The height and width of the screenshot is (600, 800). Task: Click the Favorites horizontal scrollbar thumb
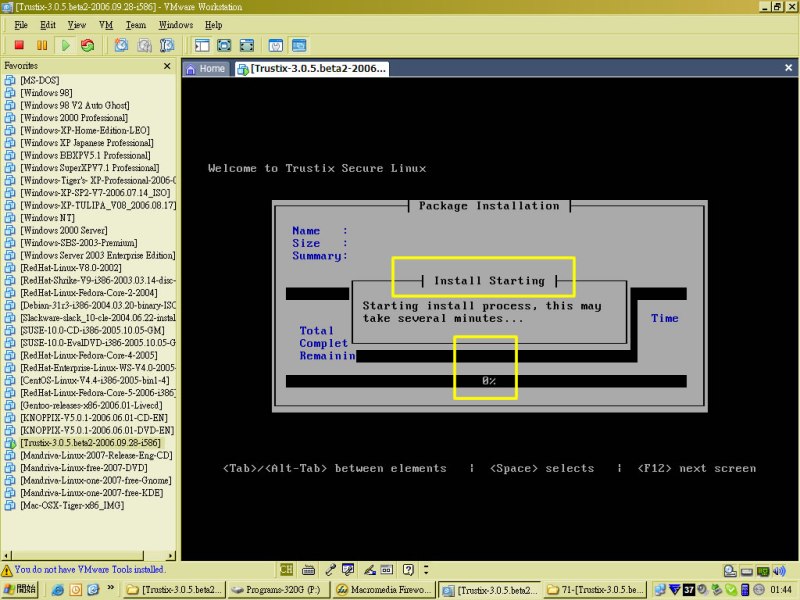(x=78, y=555)
